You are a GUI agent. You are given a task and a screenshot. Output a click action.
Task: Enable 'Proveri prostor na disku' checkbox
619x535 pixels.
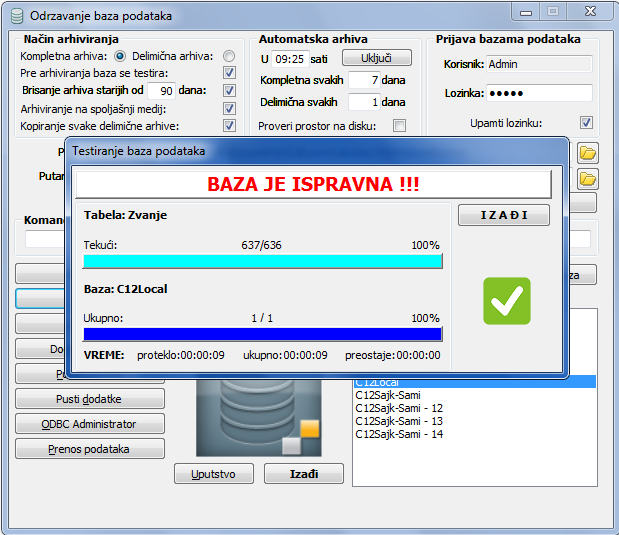coord(399,125)
